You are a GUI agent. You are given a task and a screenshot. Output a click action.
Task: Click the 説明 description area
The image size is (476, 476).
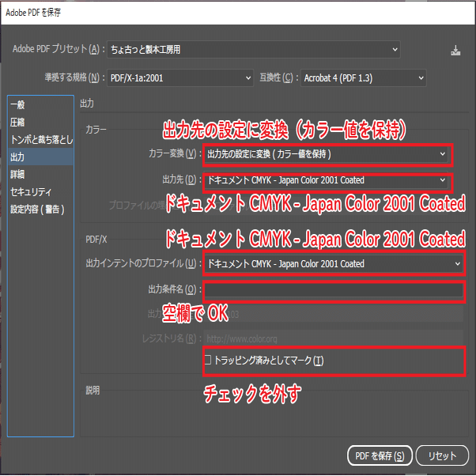(x=274, y=414)
